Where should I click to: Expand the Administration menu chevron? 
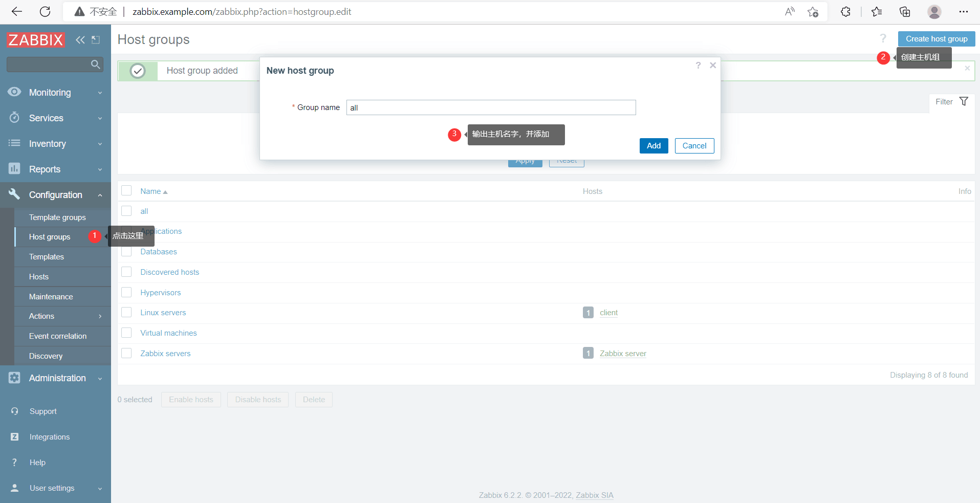[100, 379]
